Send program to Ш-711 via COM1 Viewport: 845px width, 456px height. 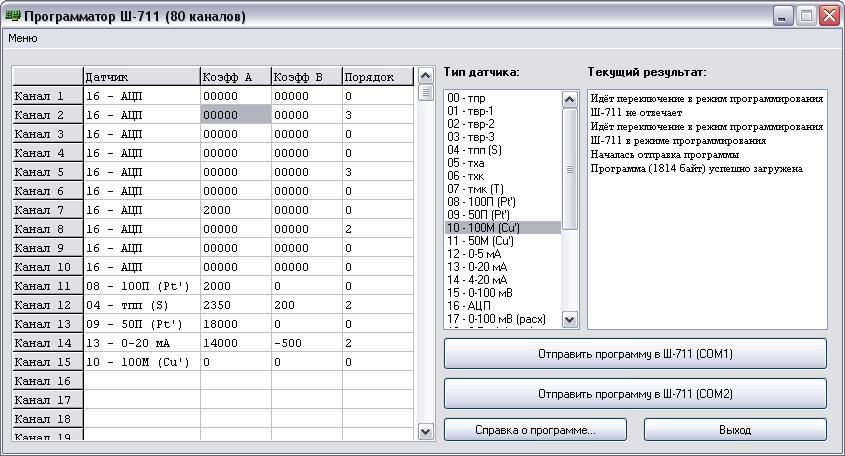(635, 354)
